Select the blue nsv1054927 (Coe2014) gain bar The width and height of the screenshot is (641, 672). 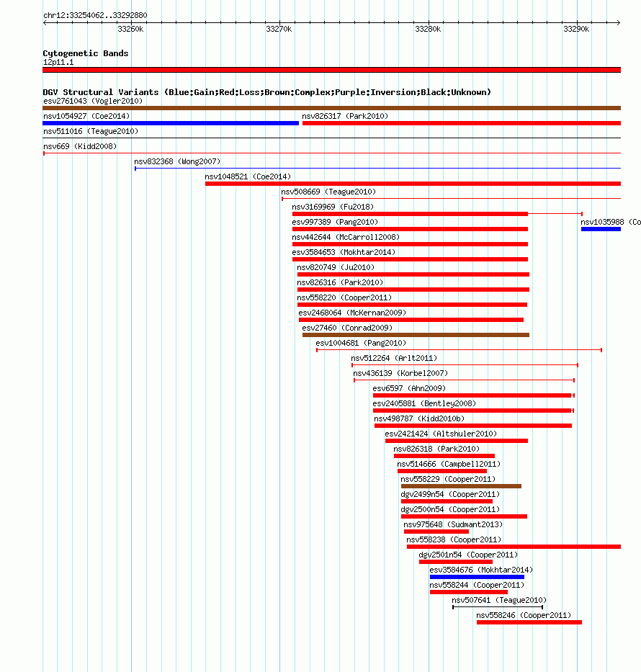(171, 123)
